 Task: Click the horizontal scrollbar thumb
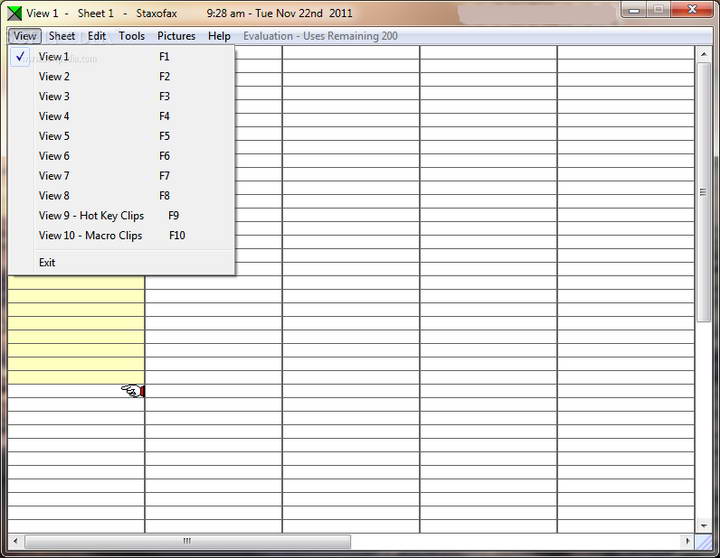tap(187, 541)
